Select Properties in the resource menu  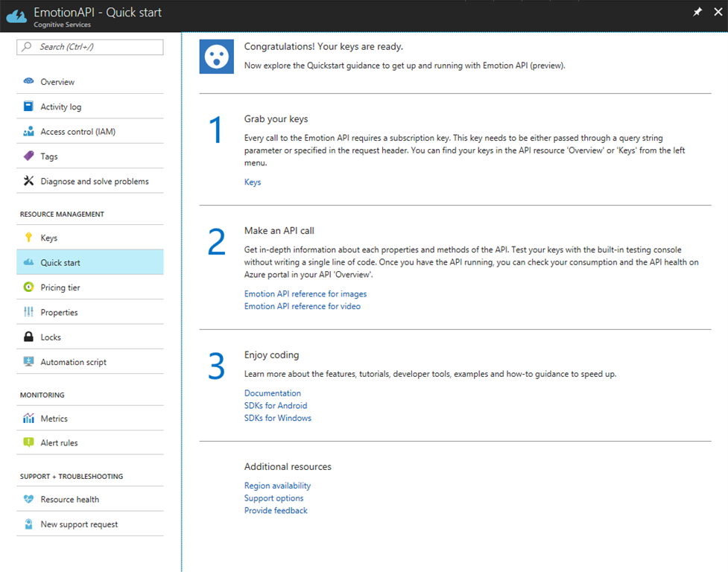click(59, 313)
